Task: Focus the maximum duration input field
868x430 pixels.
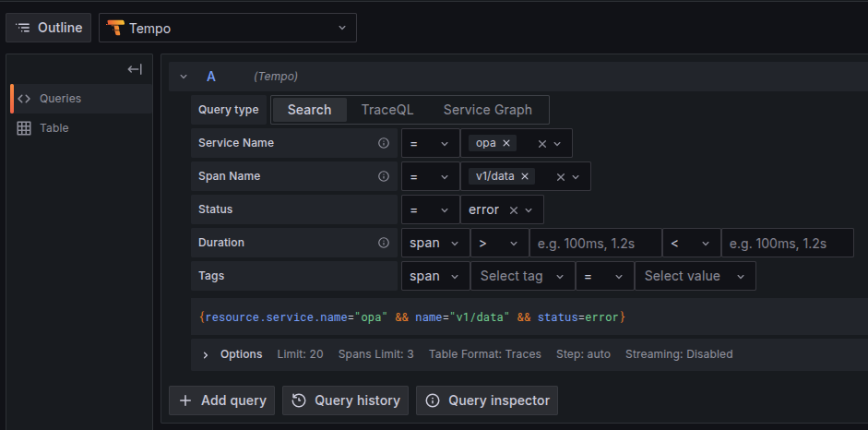Action: [787, 243]
